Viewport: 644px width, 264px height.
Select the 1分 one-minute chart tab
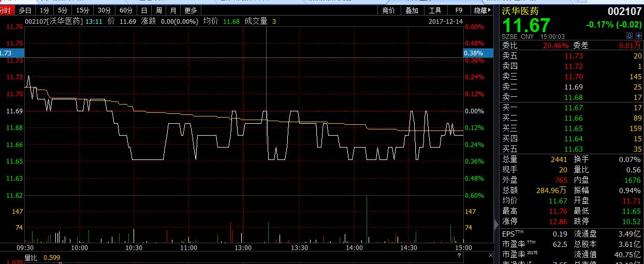point(45,10)
